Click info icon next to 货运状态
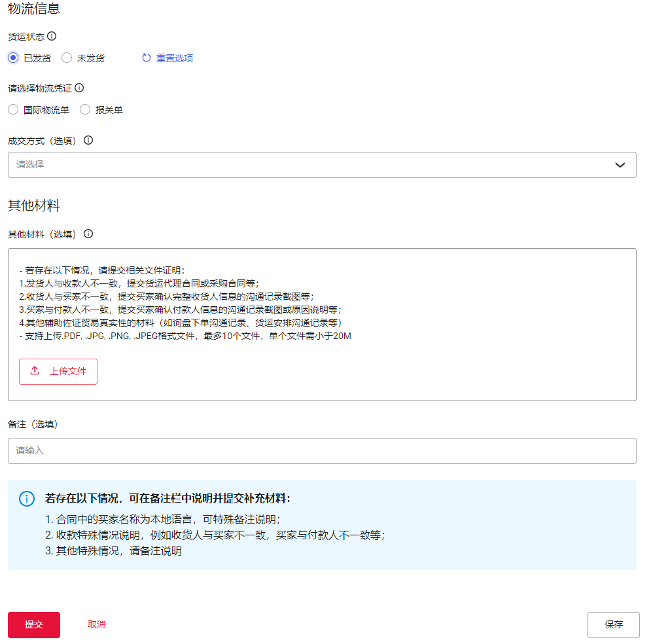 52,36
